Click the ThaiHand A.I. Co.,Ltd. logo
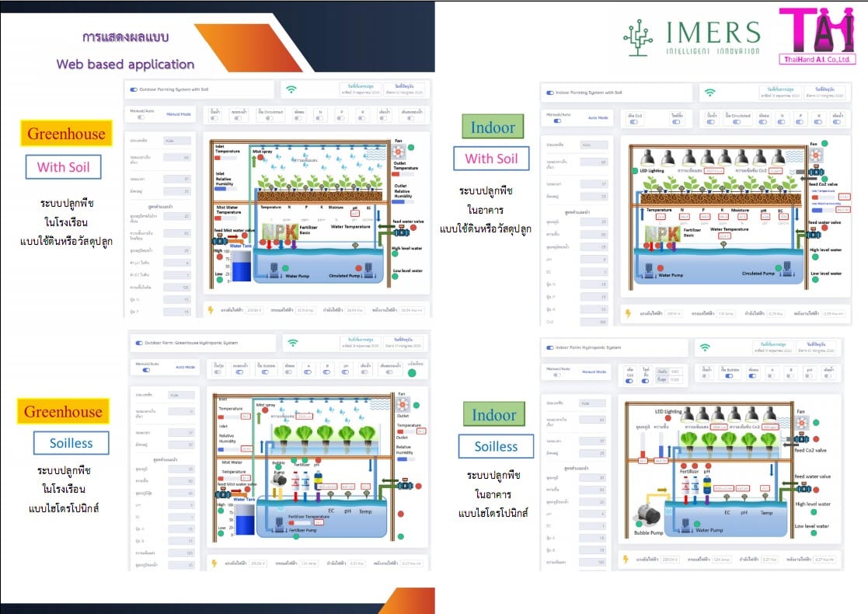This screenshot has width=868, height=614. 817,36
